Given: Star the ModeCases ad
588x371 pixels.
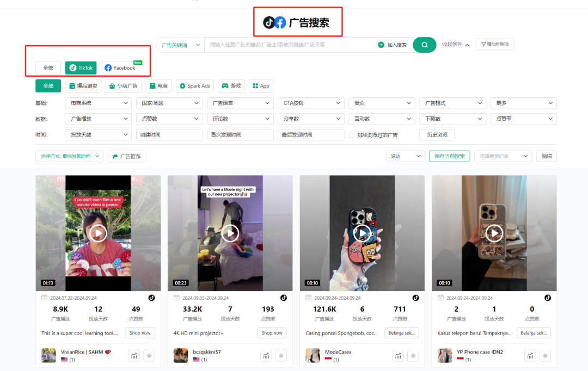Looking at the screenshot, I should tap(413, 356).
